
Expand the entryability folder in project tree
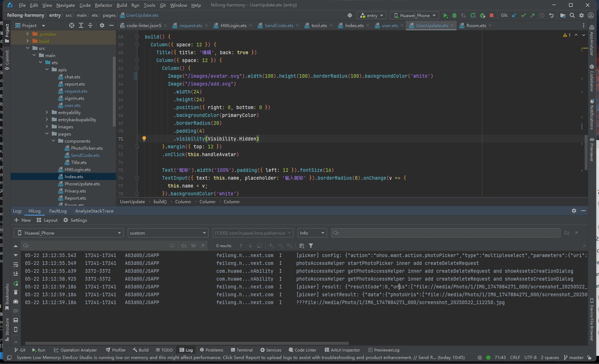point(47,112)
